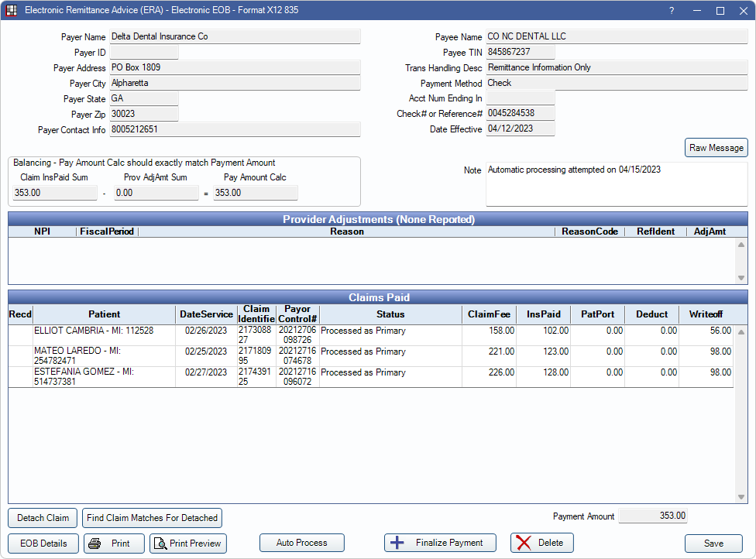Click the Detach Claim button
The image size is (756, 559).
coord(43,518)
